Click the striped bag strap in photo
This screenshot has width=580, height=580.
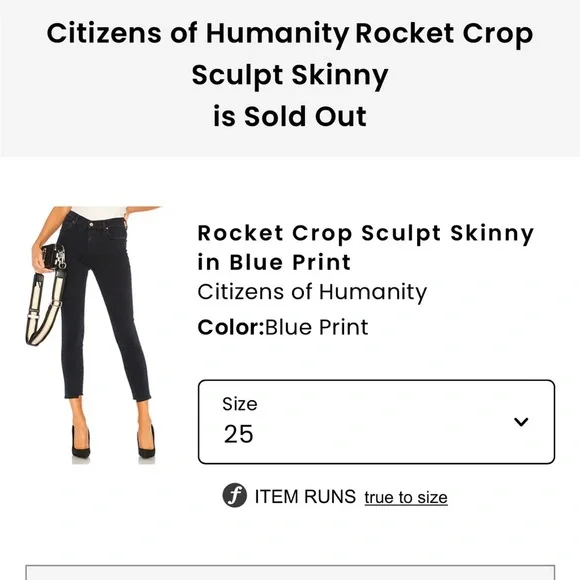click(x=44, y=308)
